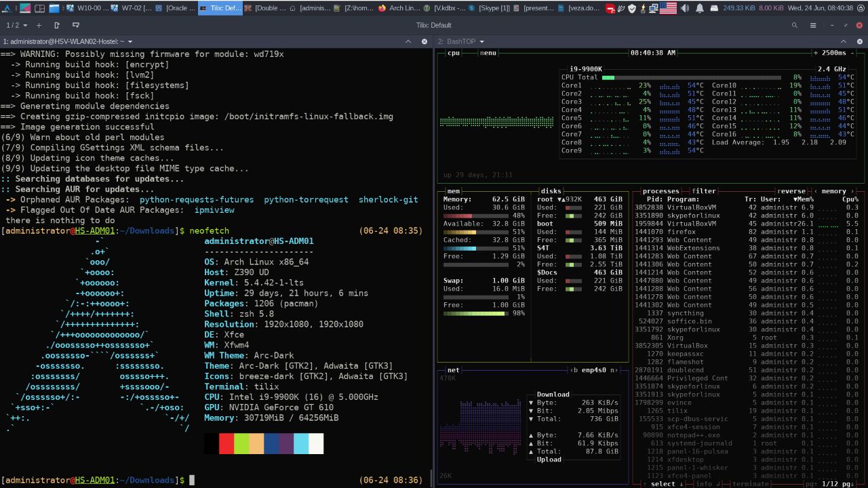Click the processes filter option

[704, 191]
